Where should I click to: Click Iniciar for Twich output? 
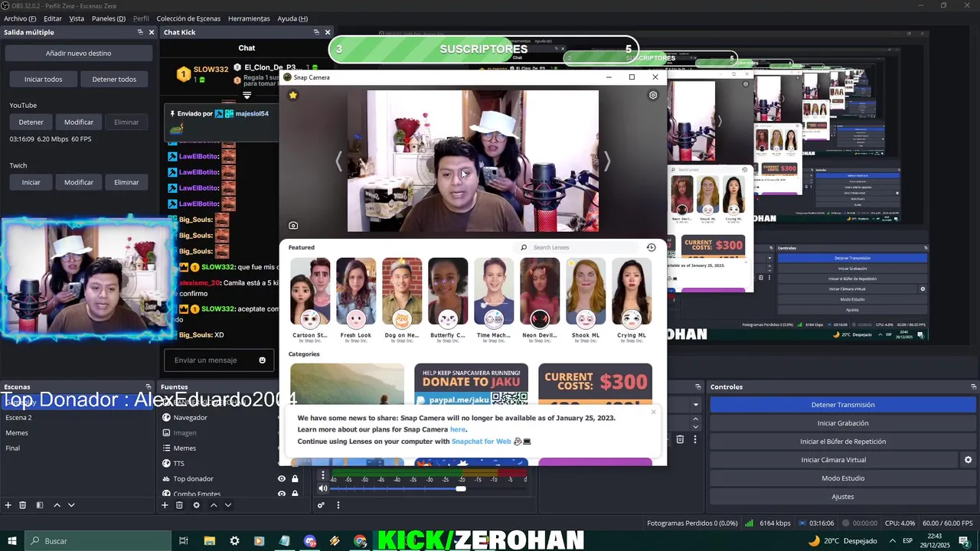pos(31,182)
